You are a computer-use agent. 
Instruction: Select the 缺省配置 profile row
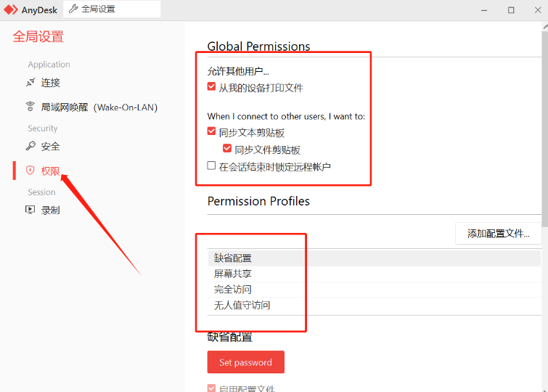click(374, 258)
